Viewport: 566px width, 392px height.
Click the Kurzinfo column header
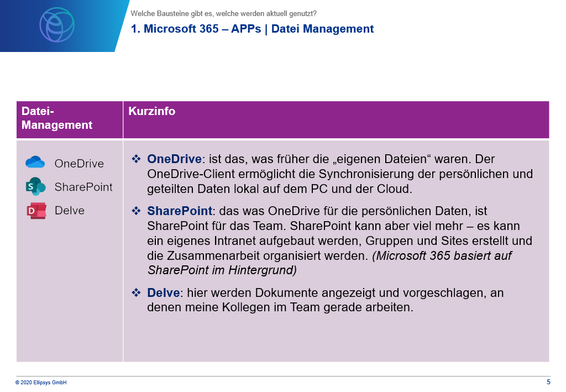[152, 111]
